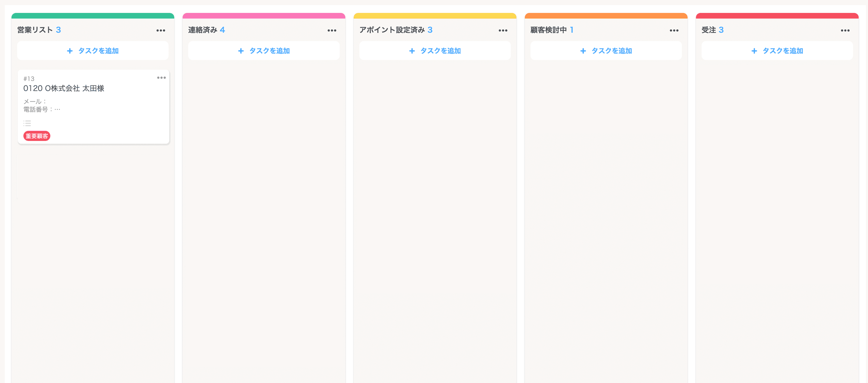Image resolution: width=868 pixels, height=383 pixels.
Task: Click the checklist icon on card #13
Action: pyautogui.click(x=27, y=123)
